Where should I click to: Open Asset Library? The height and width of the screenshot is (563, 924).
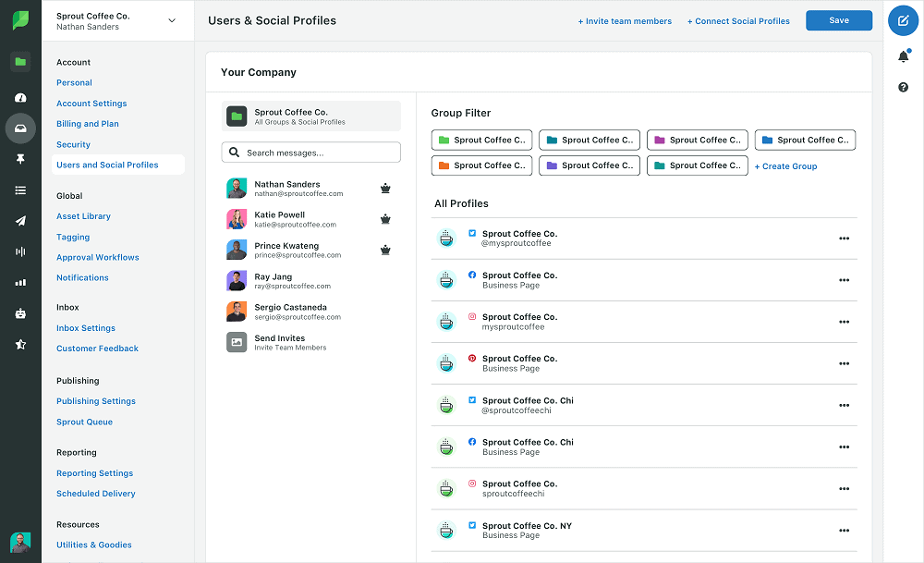pos(83,216)
